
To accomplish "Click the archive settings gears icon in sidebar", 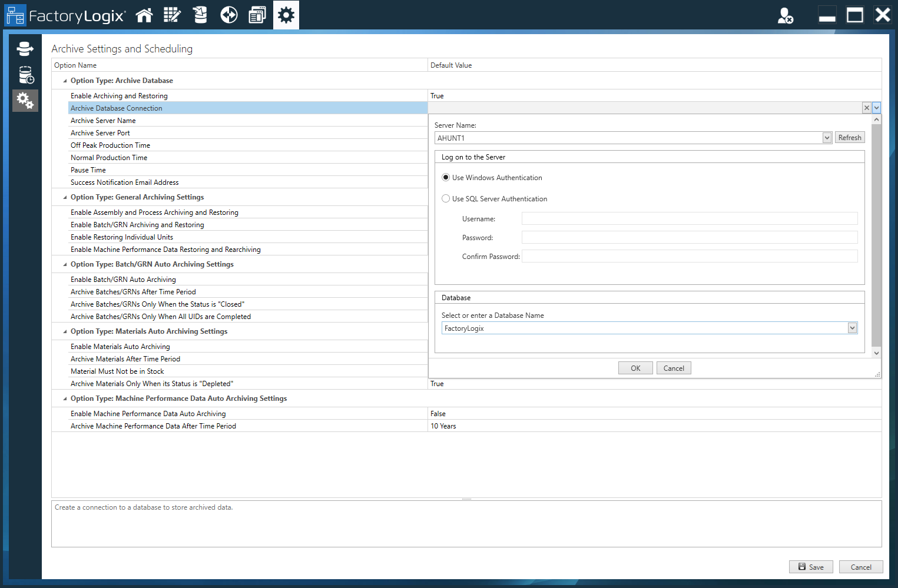I will [25, 101].
